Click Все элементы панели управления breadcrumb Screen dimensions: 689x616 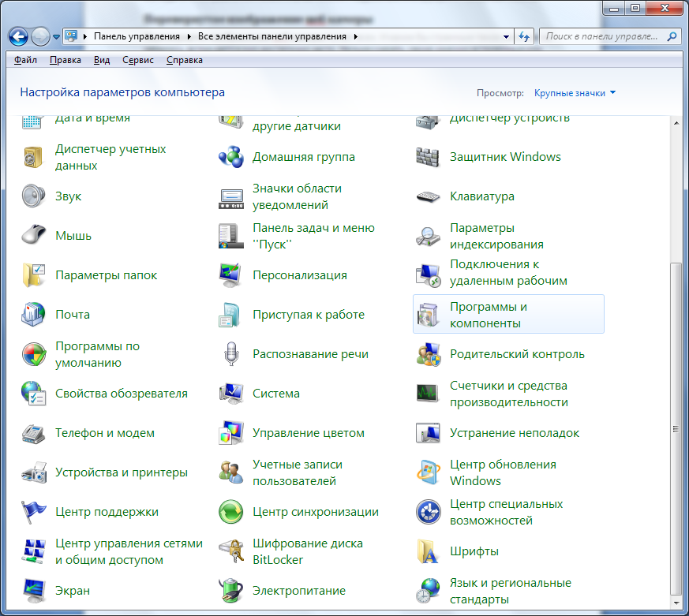point(272,36)
